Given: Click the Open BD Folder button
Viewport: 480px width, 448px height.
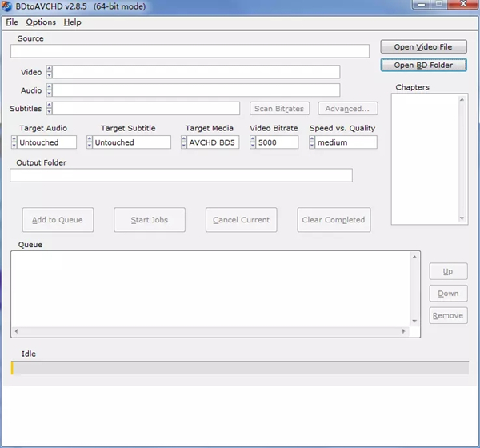Looking at the screenshot, I should click(x=422, y=65).
